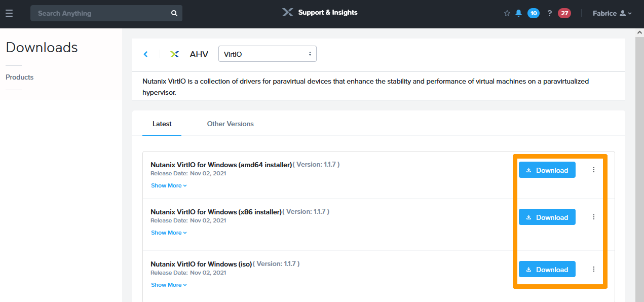Expand the Fabrice user account menu
This screenshot has height=302, width=644.
[612, 13]
